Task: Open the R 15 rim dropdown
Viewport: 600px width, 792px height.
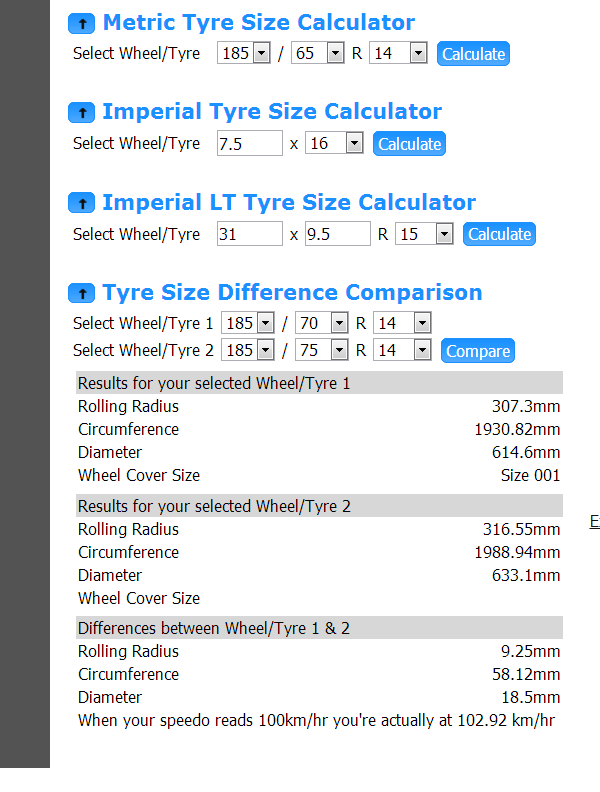Action: [x=424, y=234]
